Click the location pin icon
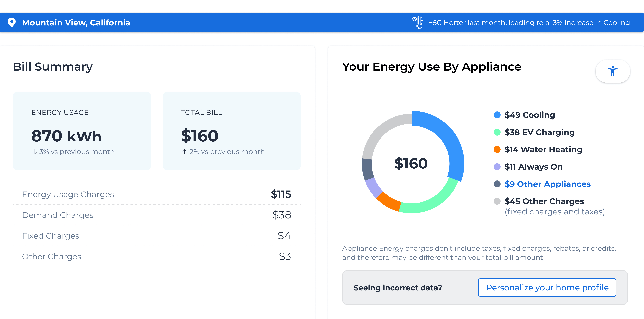 click(x=12, y=22)
